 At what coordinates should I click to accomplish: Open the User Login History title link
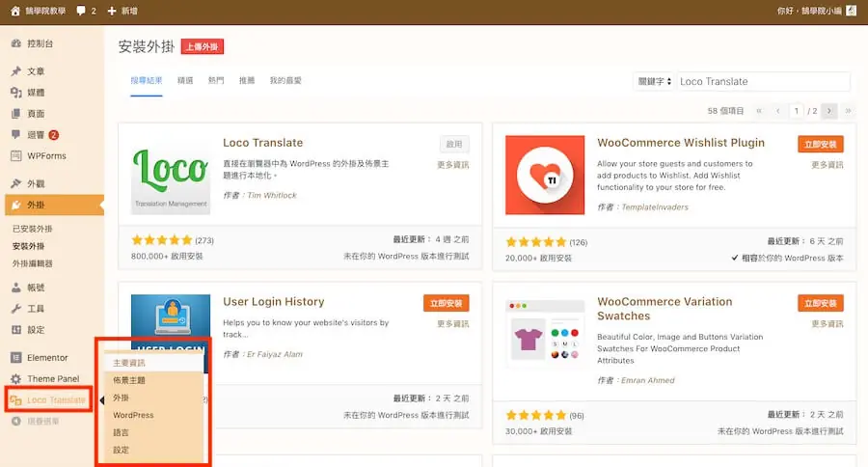point(274,301)
